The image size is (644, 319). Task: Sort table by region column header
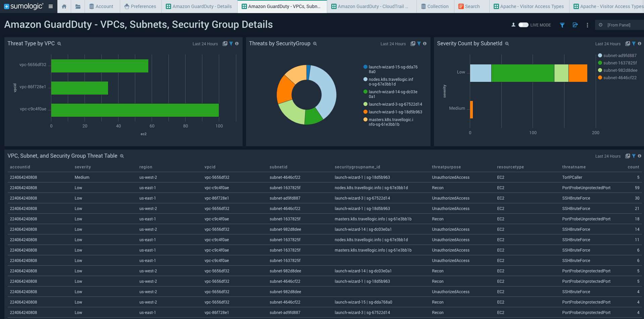point(146,167)
